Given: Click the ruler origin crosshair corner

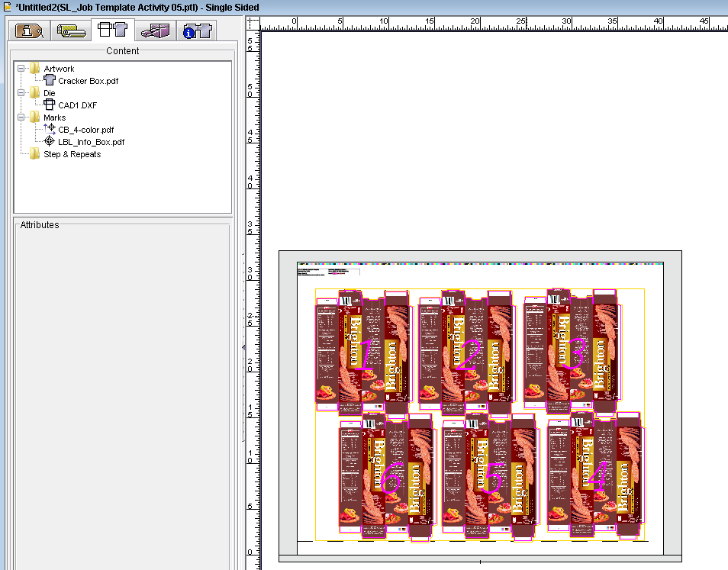Looking at the screenshot, I should coord(252,22).
